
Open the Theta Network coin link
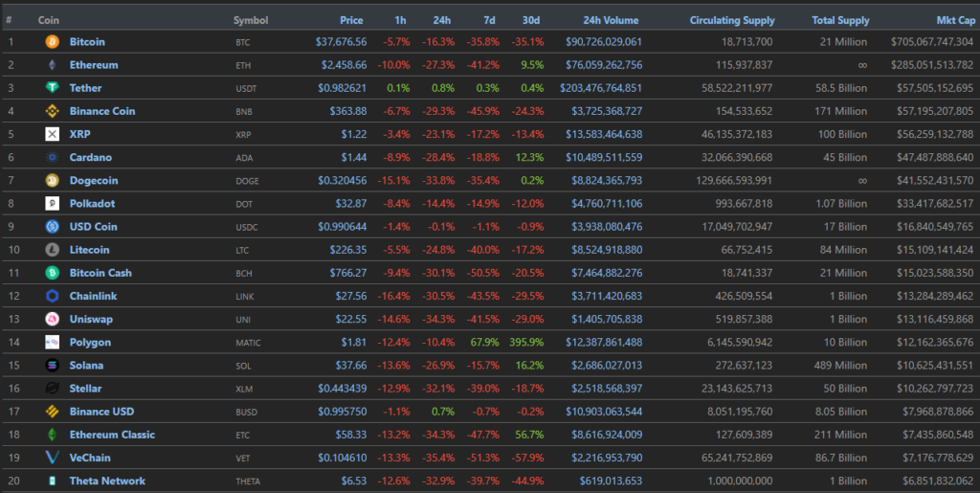[x=107, y=481]
